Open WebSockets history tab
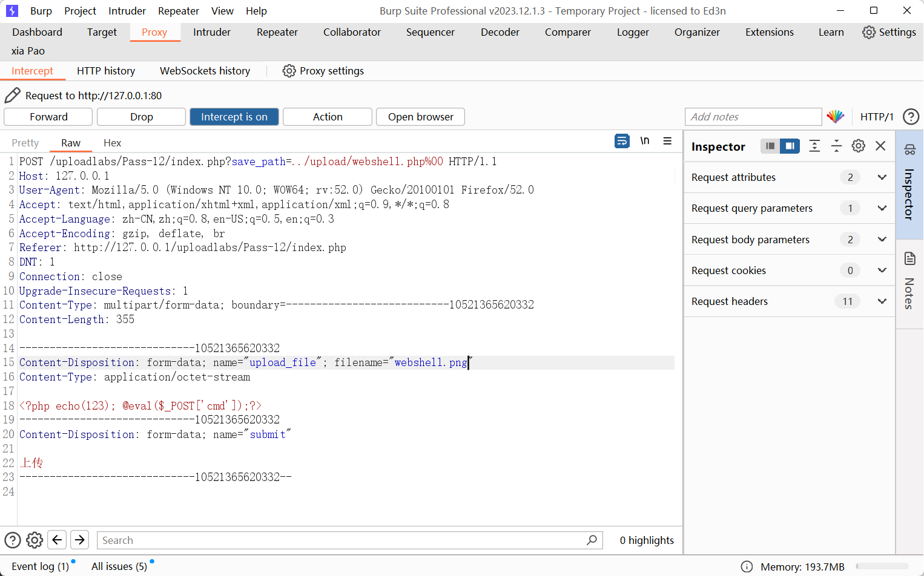This screenshot has height=576, width=924. click(x=205, y=71)
